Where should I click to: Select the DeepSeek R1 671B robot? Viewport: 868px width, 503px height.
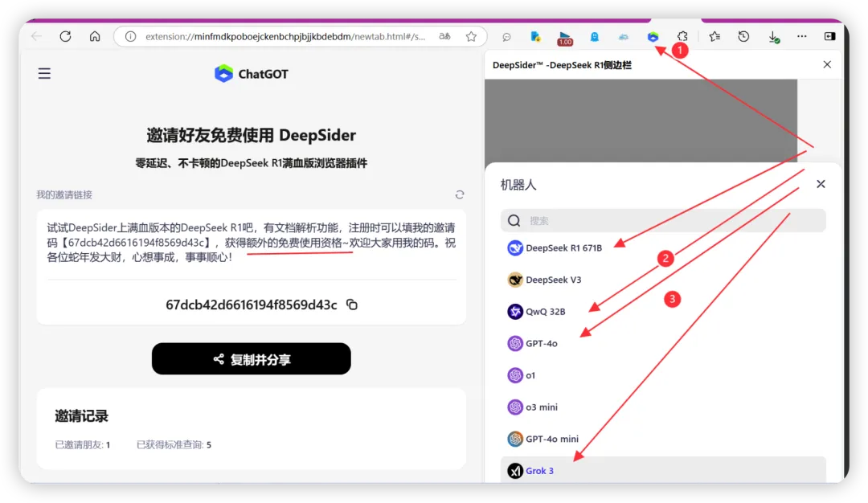pos(663,248)
